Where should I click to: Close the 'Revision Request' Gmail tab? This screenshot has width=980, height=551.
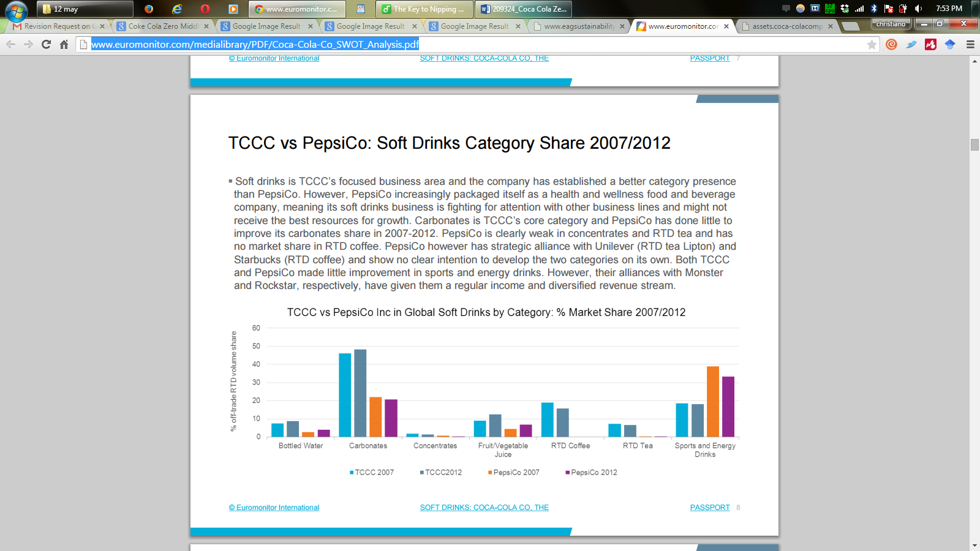pyautogui.click(x=102, y=26)
